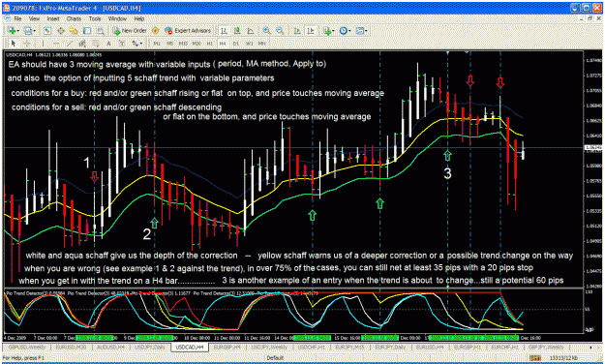Open the Navigator panel icon
The height and width of the screenshot is (364, 605).
(74, 30)
